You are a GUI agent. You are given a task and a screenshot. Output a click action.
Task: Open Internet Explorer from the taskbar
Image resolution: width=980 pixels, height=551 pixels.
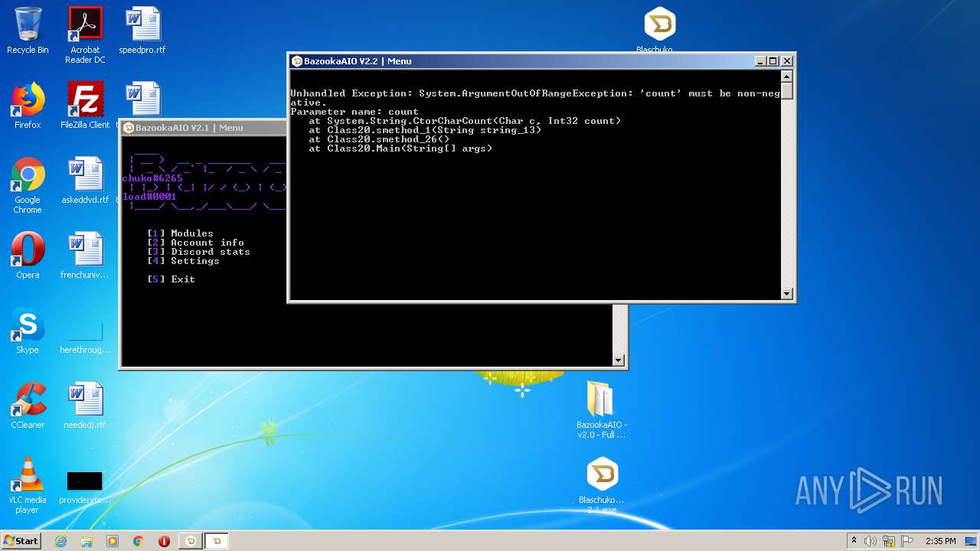60,541
